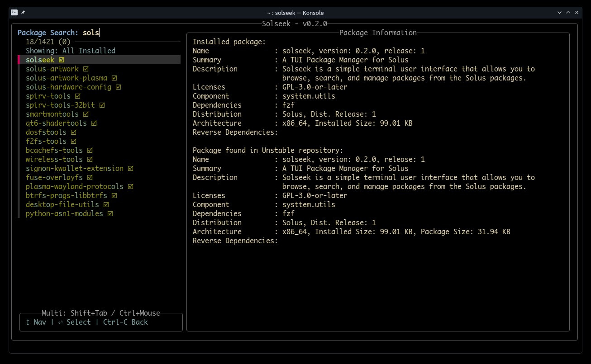Click the checkmark icon beside solseek
Screen dimensions: 591x364
coord(62,60)
